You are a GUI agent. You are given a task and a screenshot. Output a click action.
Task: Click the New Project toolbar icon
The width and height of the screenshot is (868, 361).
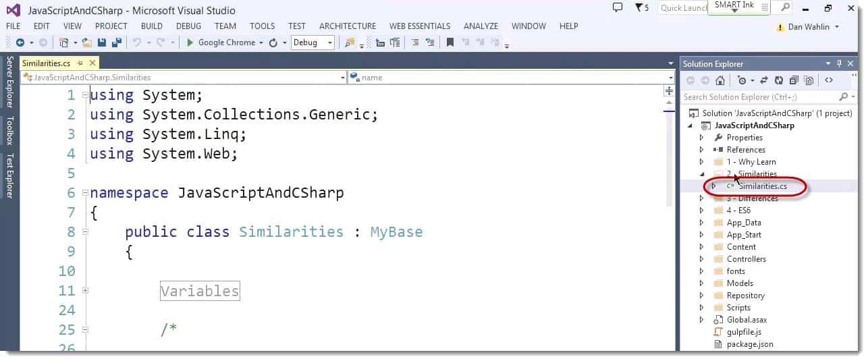pos(64,43)
